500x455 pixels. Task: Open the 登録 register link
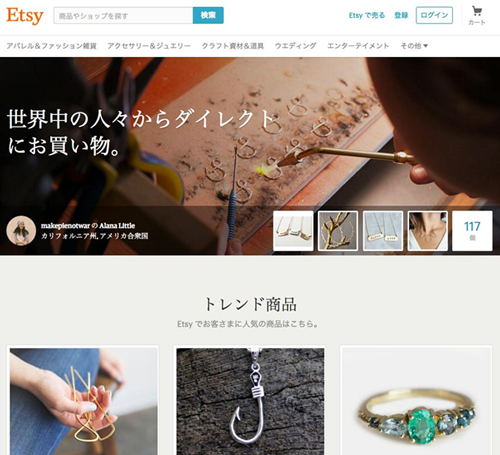(401, 15)
